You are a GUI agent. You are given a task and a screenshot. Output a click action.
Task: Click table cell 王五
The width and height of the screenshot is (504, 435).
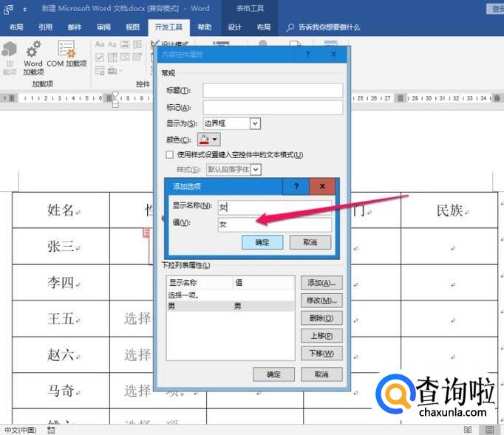pos(61,319)
